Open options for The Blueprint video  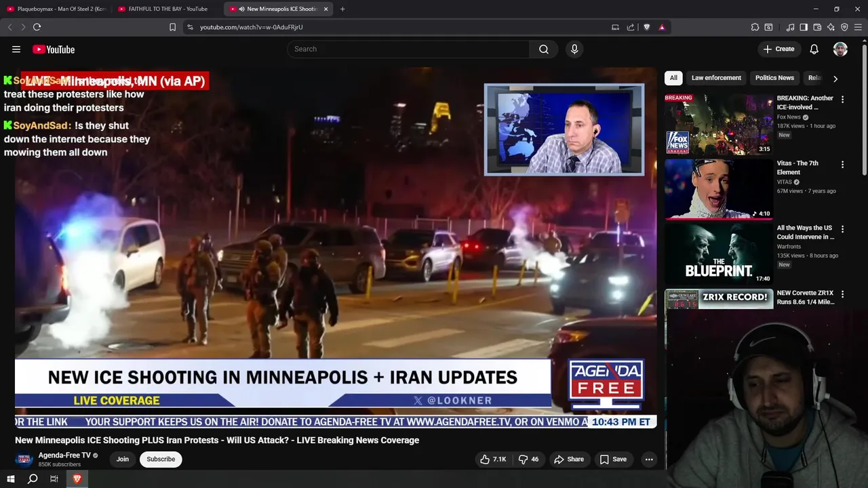[x=842, y=229]
